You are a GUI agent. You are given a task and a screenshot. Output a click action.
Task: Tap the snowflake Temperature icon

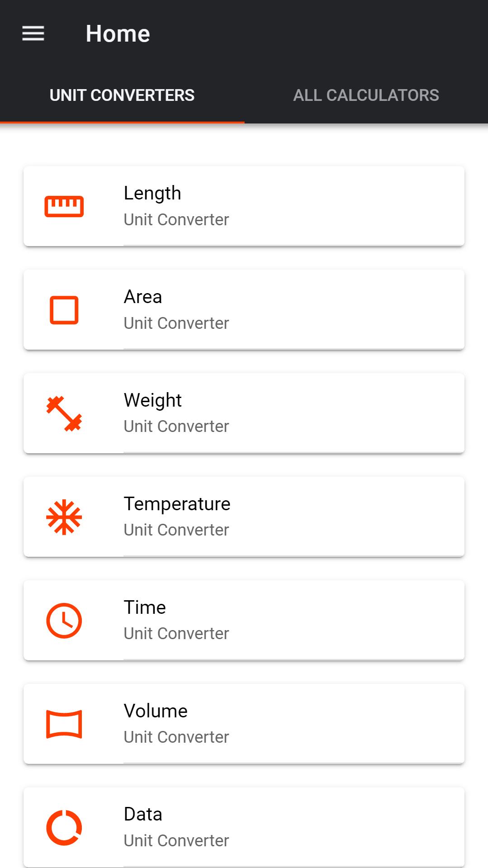(x=64, y=517)
